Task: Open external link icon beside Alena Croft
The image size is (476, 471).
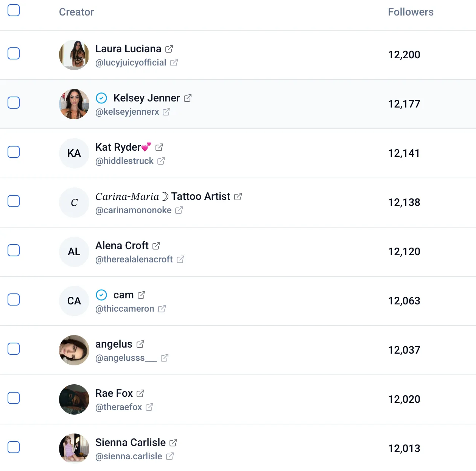Action: click(x=156, y=246)
